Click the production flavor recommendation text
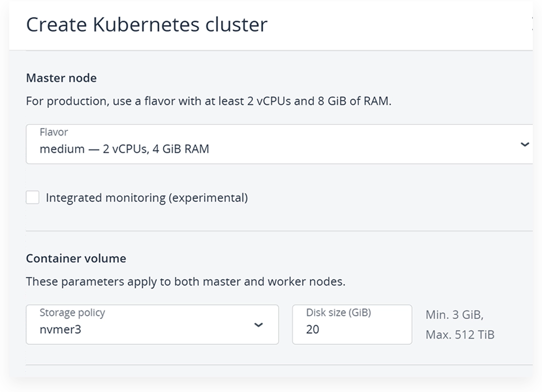 click(208, 101)
